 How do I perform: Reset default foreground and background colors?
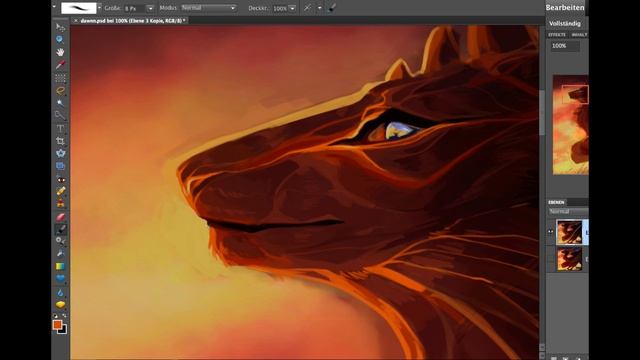point(56,316)
